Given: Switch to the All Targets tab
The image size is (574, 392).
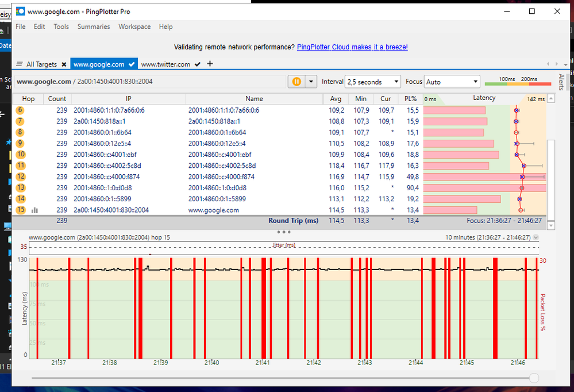Looking at the screenshot, I should click(41, 64).
